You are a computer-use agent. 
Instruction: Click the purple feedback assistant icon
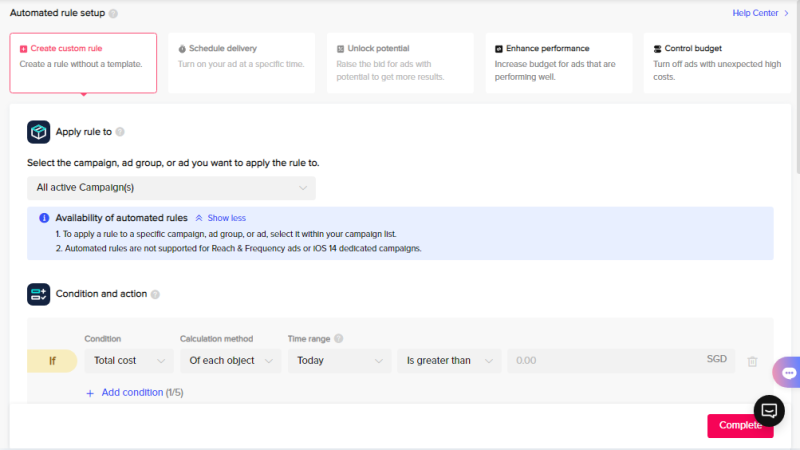(x=788, y=372)
